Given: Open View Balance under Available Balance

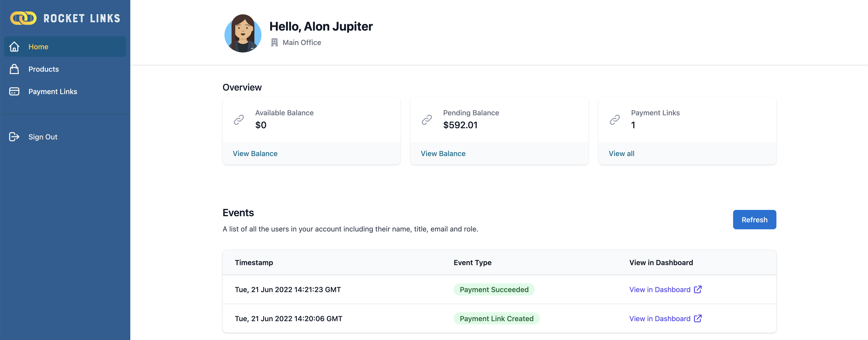Looking at the screenshot, I should click(255, 154).
